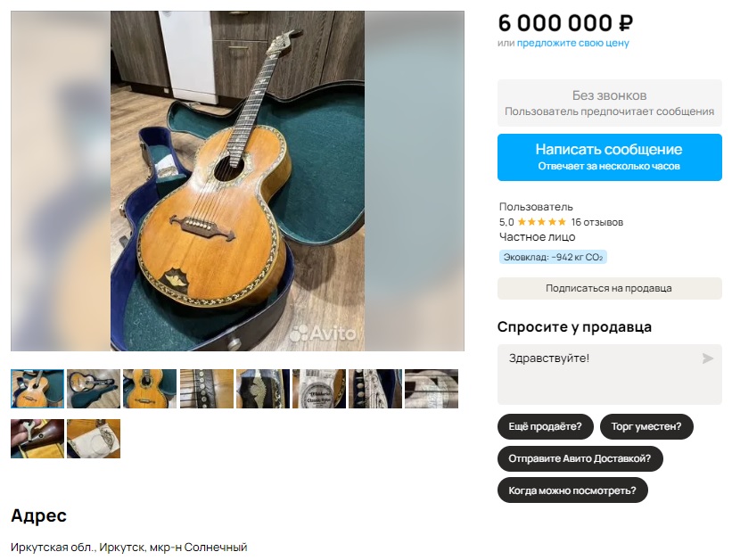Choose the "Торг уместен?" quick question
732x560 pixels.
(x=646, y=426)
